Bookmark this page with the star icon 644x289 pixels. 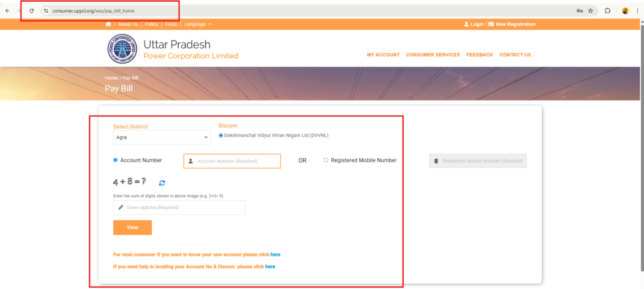point(591,11)
